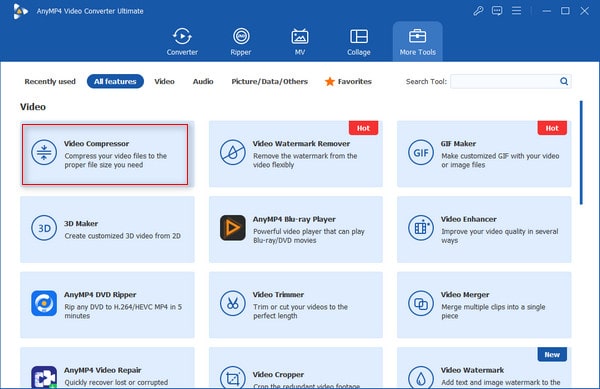600x389 pixels.
Task: Click "Make customized GIF" description
Action: coord(500,161)
